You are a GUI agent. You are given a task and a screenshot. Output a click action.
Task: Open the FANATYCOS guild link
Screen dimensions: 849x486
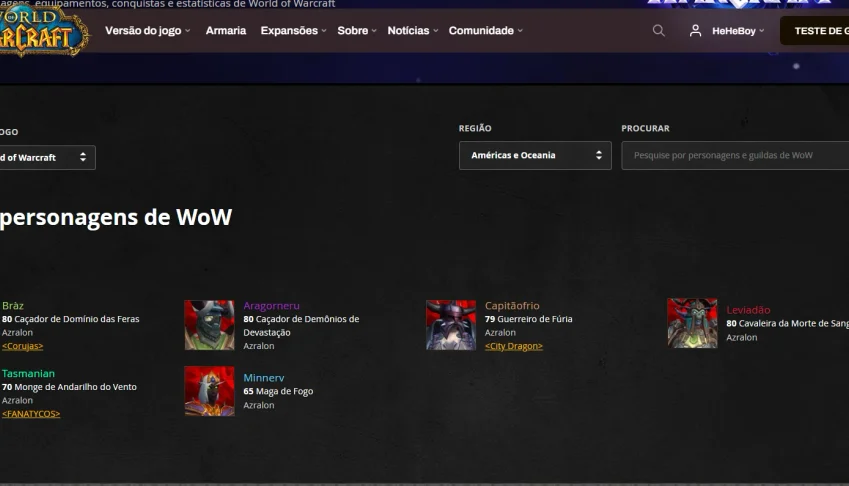click(31, 413)
